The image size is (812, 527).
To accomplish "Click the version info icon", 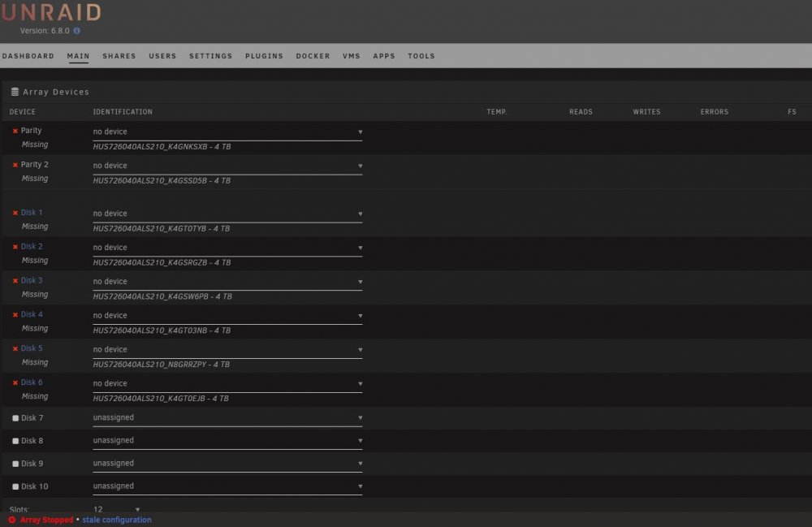I will [x=76, y=31].
